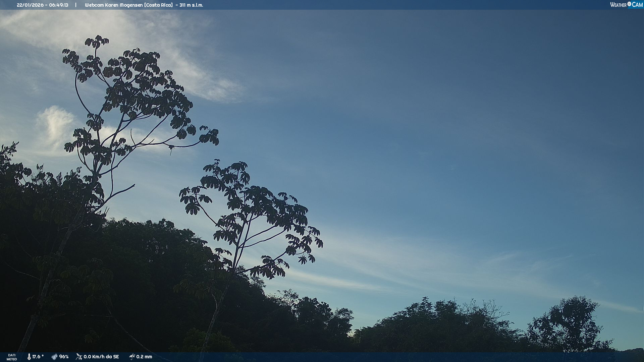Click the rain umbrella precipitation icon
Viewport: 644px width, 362px height.
point(132,357)
